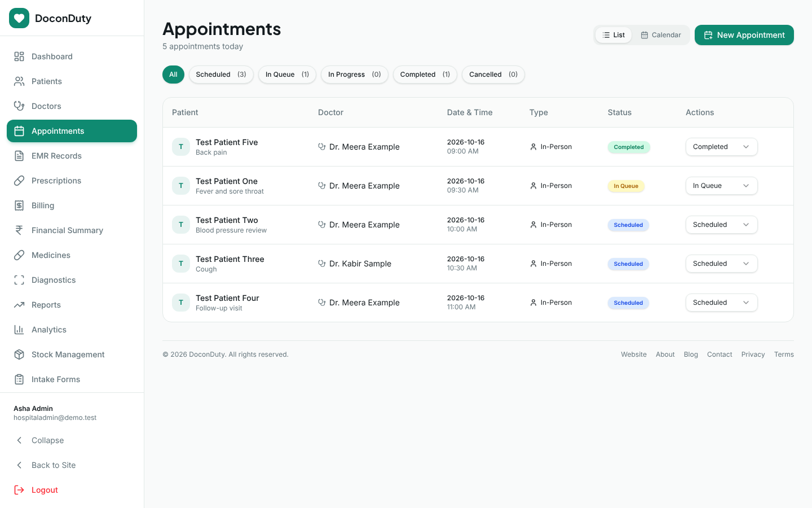Click the Intake Forms clipboard icon
Viewport: 812px width, 508px height.
(19, 379)
